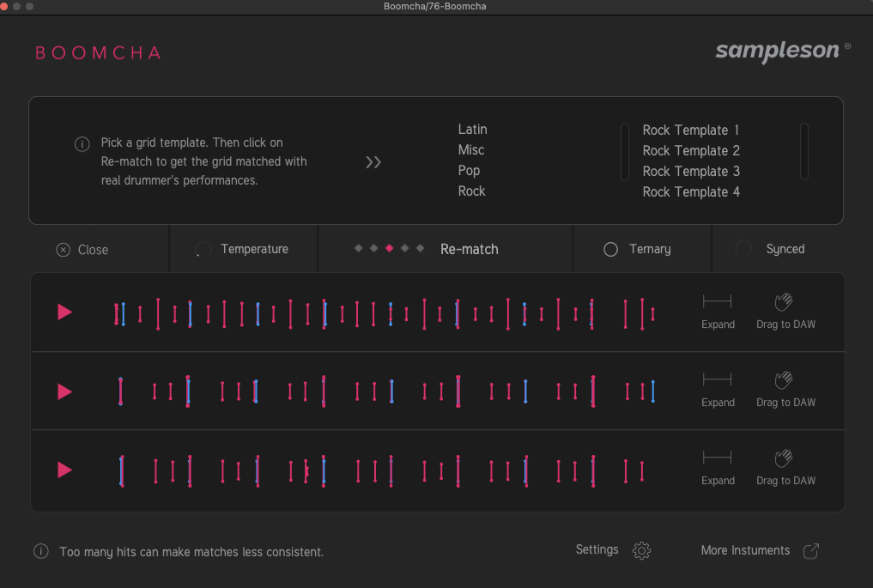Toggle the Synced option
The height and width of the screenshot is (588, 873).
click(743, 249)
